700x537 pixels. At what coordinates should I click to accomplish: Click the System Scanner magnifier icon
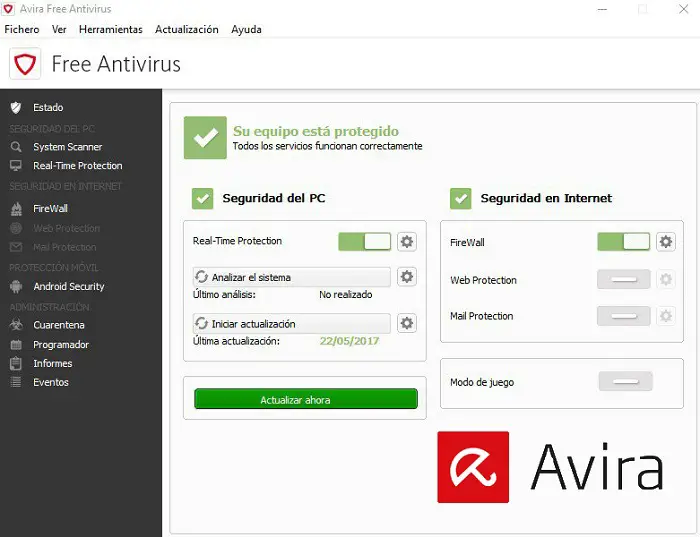16,147
